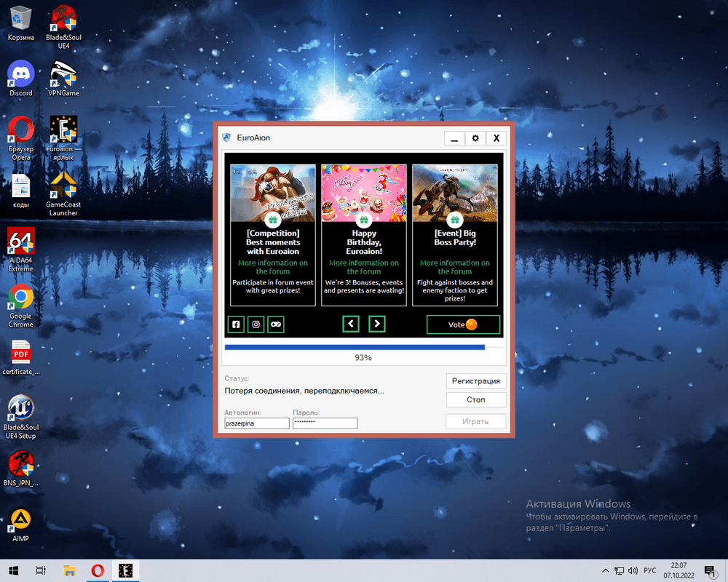Open the EuroAion Instagram icon
Image resolution: width=728 pixels, height=582 pixels.
[x=256, y=324]
